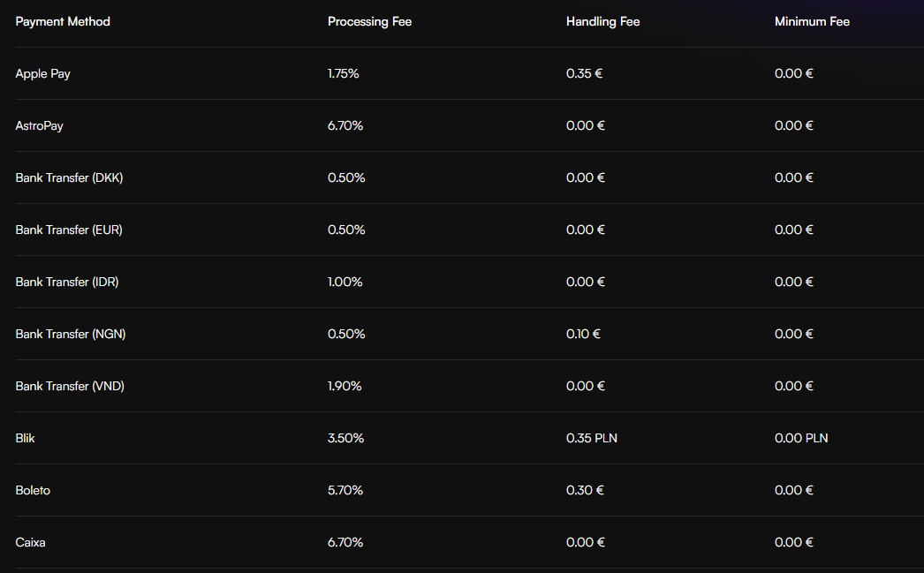
Task: Select the Caixa payment method
Action: pyautogui.click(x=30, y=542)
